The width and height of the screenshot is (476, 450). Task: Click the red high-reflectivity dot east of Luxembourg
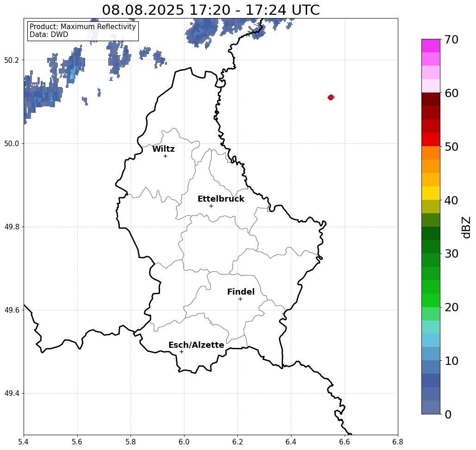[x=331, y=98]
